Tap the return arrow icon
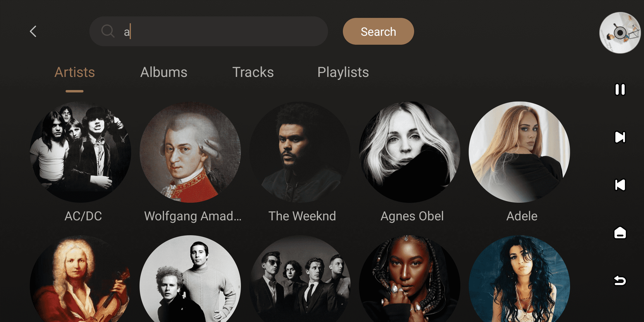This screenshot has height=322, width=644. point(620,281)
